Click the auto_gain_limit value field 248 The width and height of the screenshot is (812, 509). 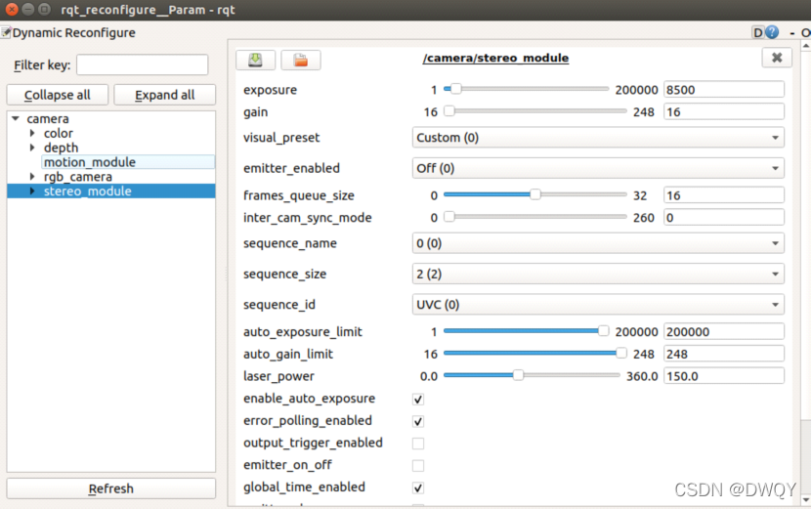click(724, 353)
